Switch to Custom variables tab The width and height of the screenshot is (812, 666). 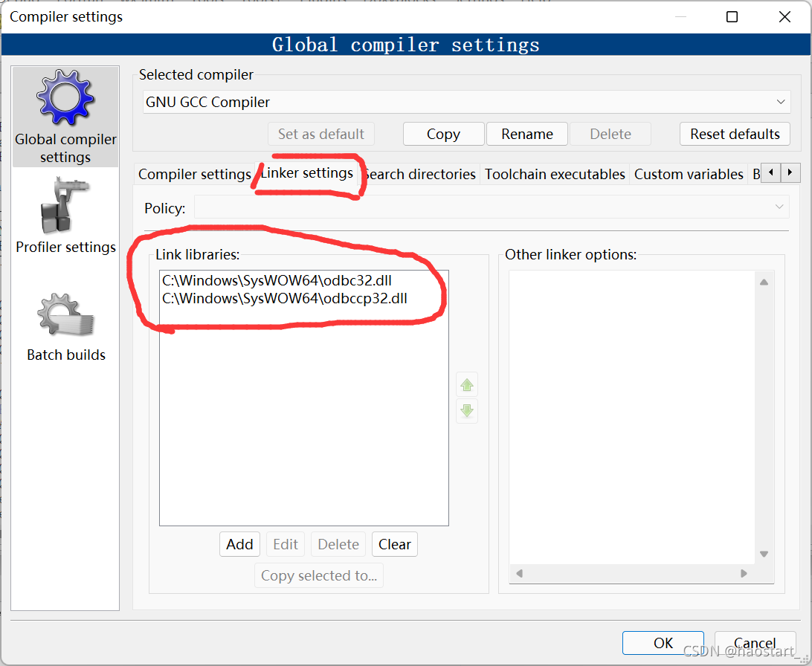(689, 174)
